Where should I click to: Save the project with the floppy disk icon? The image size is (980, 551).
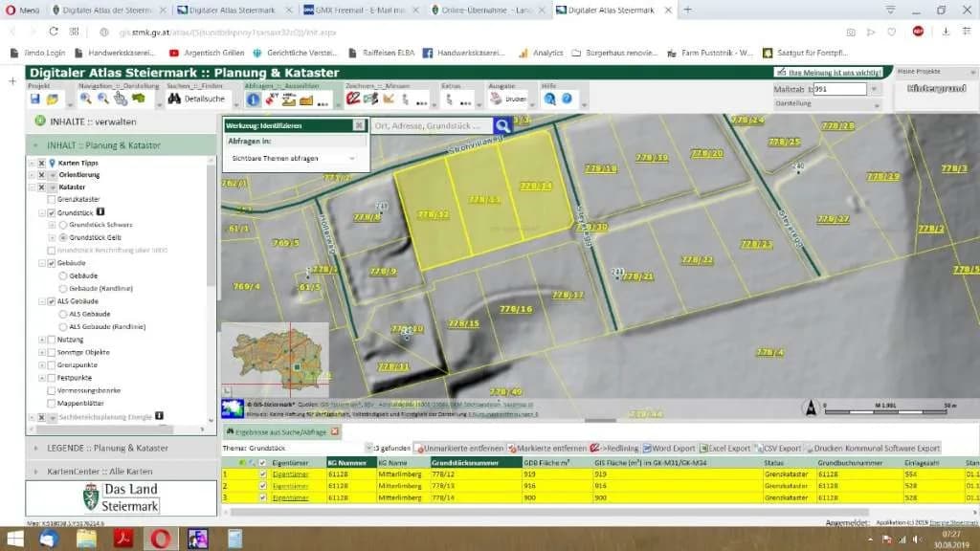pos(35,99)
